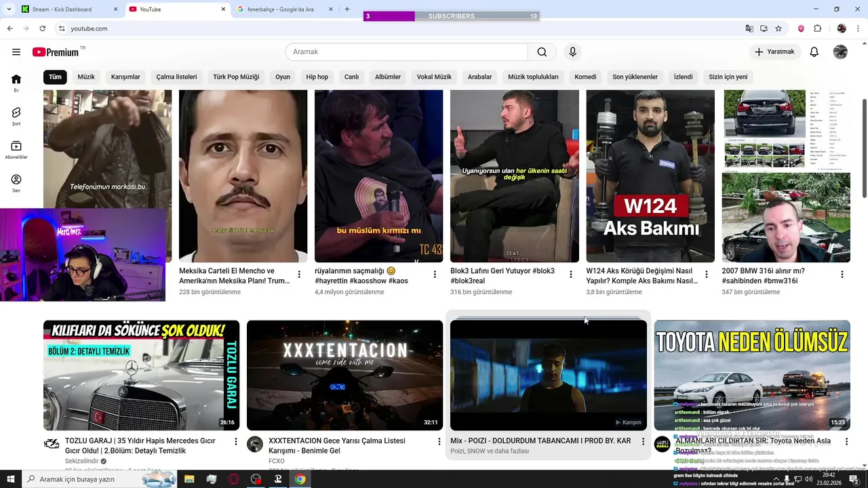Open options for rüyalarımın saçmalığı short

(435, 274)
